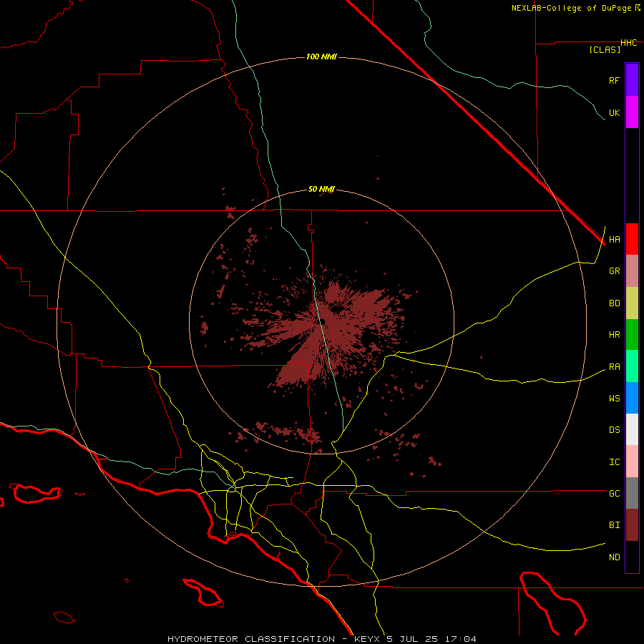This screenshot has width=644, height=644.
Task: Click the [CLAS] legend heading
Action: [x=605, y=49]
